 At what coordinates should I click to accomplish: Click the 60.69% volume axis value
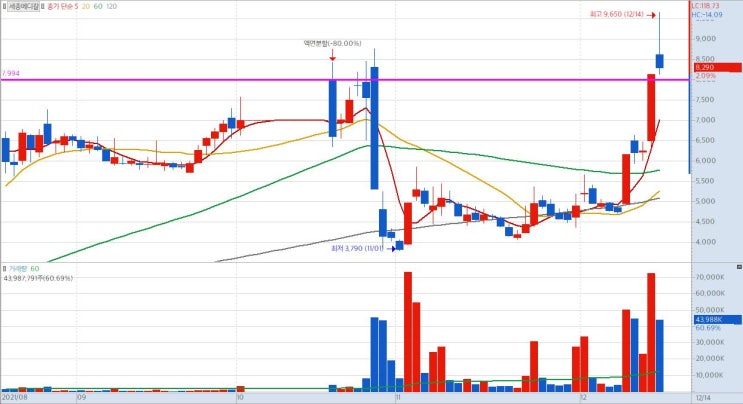pyautogui.click(x=708, y=328)
